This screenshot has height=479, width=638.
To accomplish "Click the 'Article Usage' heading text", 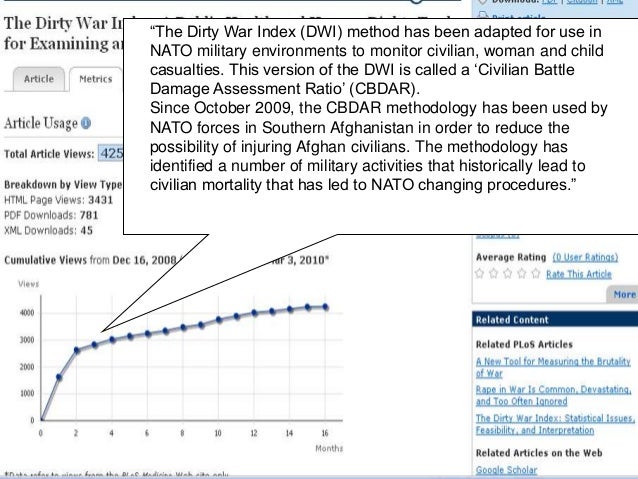I will point(41,123).
